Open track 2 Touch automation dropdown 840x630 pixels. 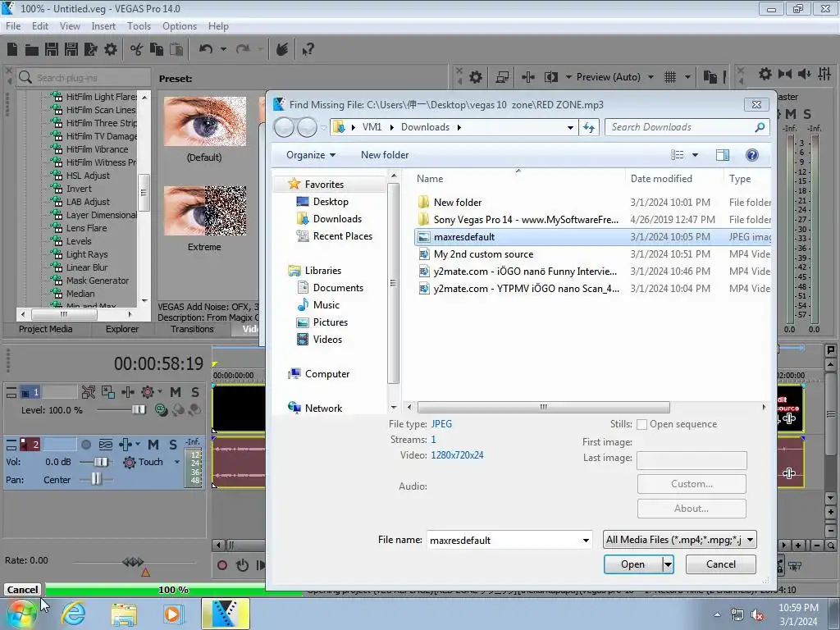coord(177,462)
